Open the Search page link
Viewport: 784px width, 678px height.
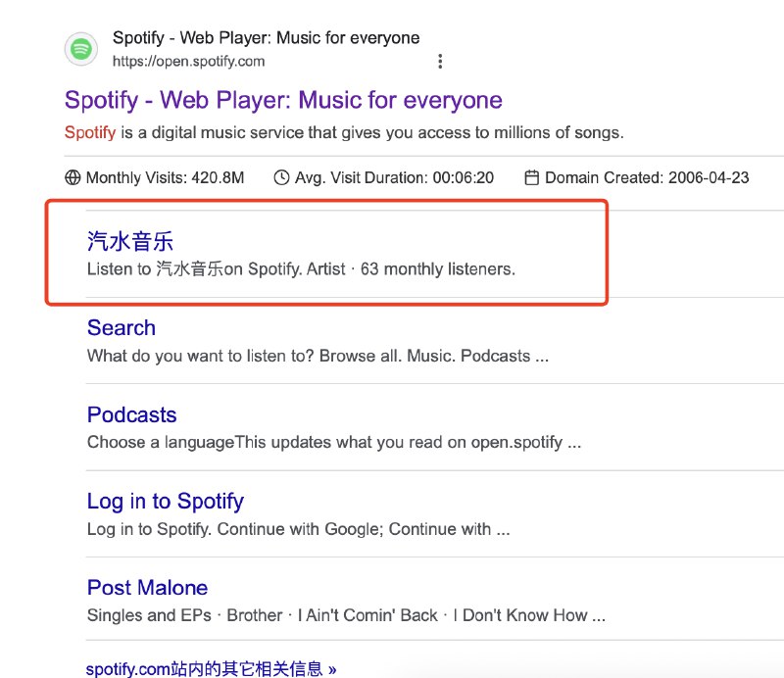(x=121, y=327)
